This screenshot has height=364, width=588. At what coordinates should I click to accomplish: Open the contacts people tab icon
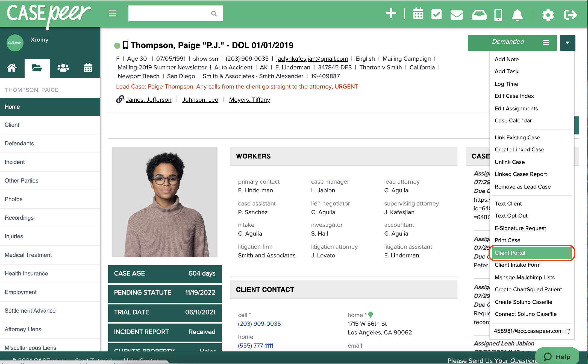[x=63, y=68]
